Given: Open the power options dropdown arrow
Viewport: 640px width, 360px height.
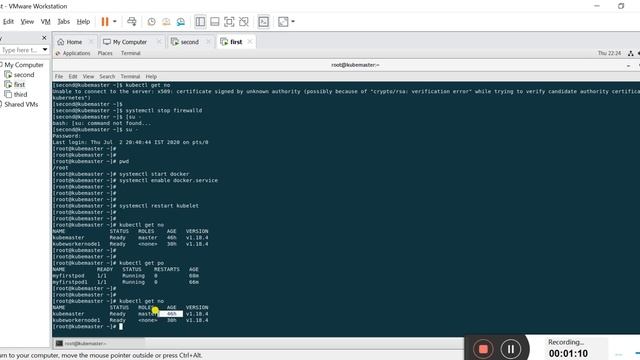Looking at the screenshot, I should [115, 22].
